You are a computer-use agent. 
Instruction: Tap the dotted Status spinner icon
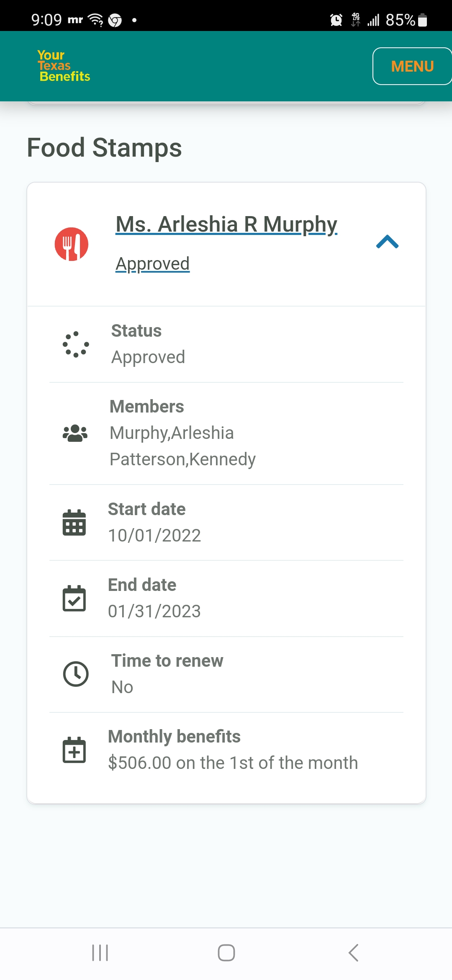(76, 344)
